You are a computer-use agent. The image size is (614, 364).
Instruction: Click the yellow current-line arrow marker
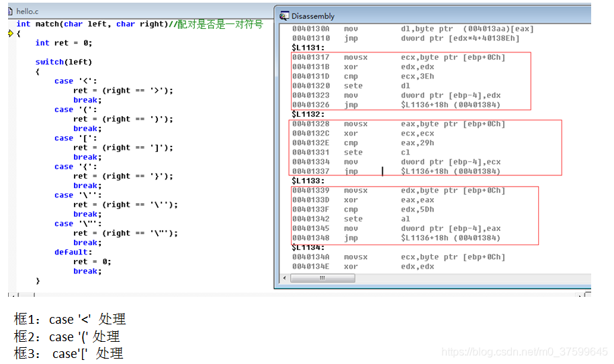pos(11,34)
